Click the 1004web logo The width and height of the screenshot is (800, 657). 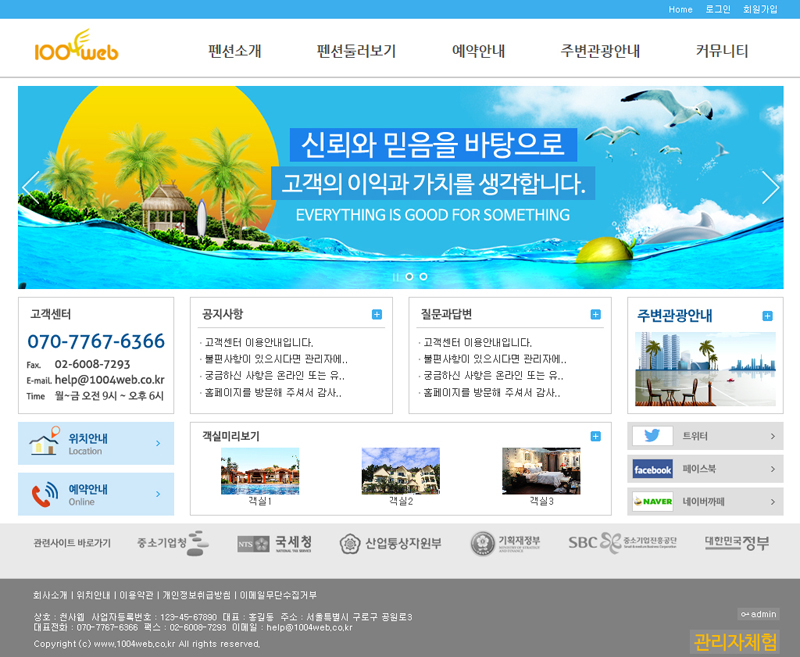click(x=76, y=47)
